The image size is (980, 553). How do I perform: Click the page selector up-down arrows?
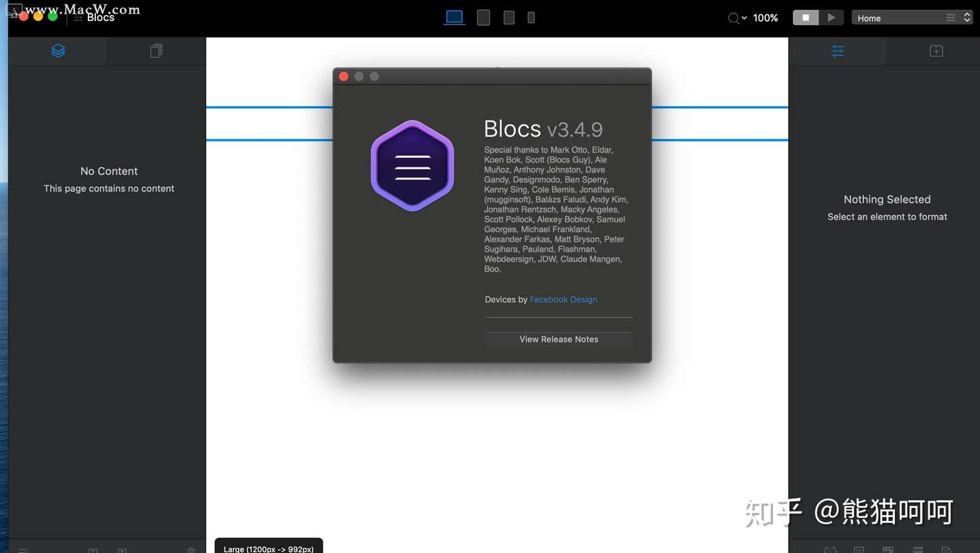967,18
